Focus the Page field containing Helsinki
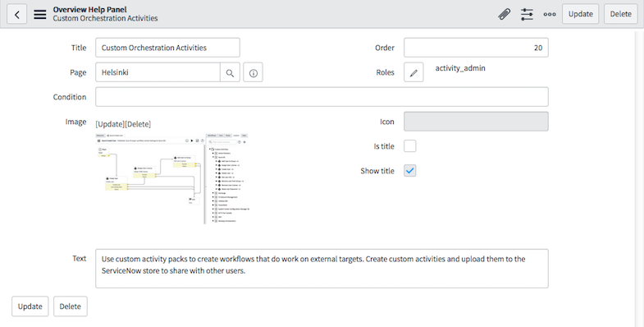Screen dimensions: 644x327 [x=158, y=72]
